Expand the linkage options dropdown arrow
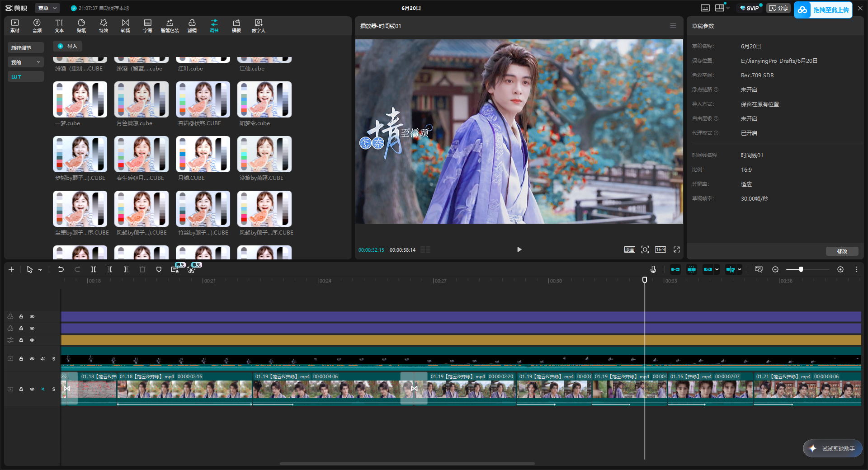The width and height of the screenshot is (868, 470). tap(717, 269)
